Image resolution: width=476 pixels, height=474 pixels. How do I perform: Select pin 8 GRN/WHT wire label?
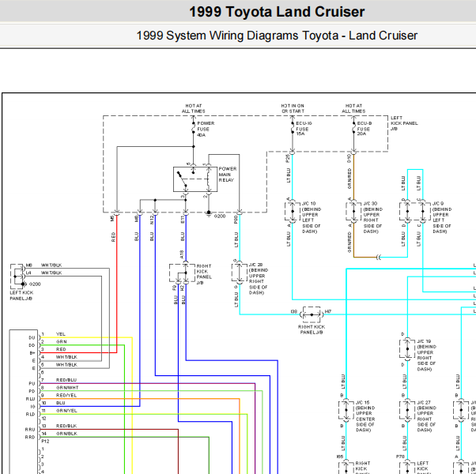click(x=67, y=387)
